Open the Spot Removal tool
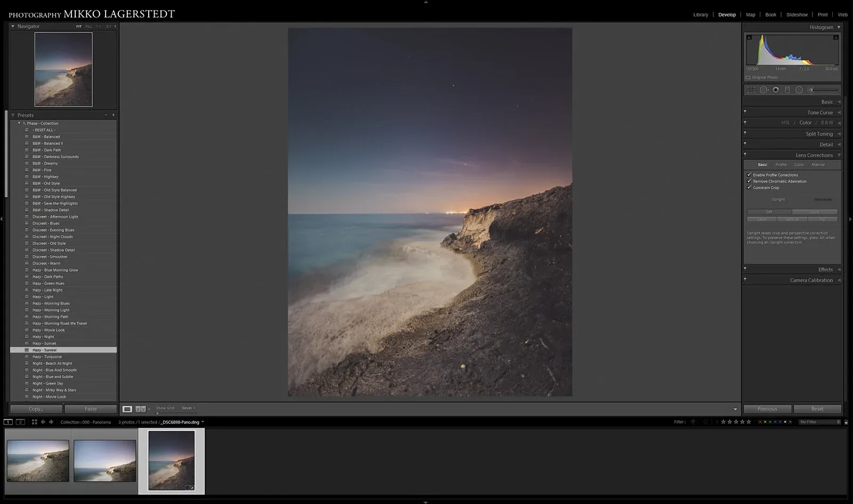 (763, 90)
